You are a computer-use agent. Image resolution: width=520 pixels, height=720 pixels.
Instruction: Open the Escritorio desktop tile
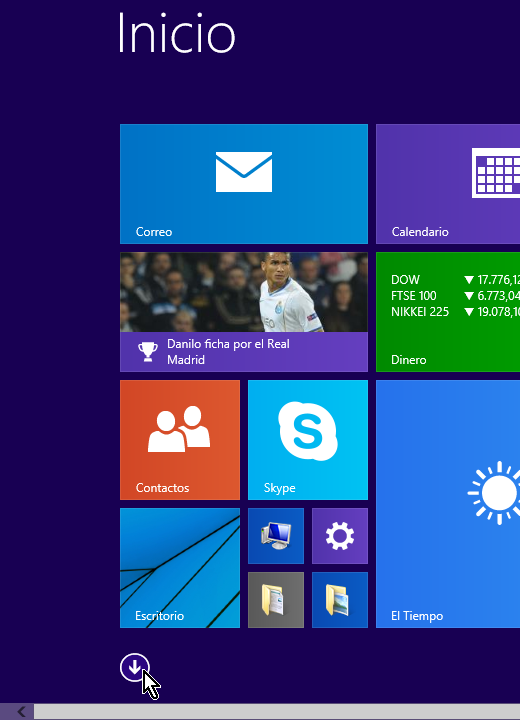(180, 568)
